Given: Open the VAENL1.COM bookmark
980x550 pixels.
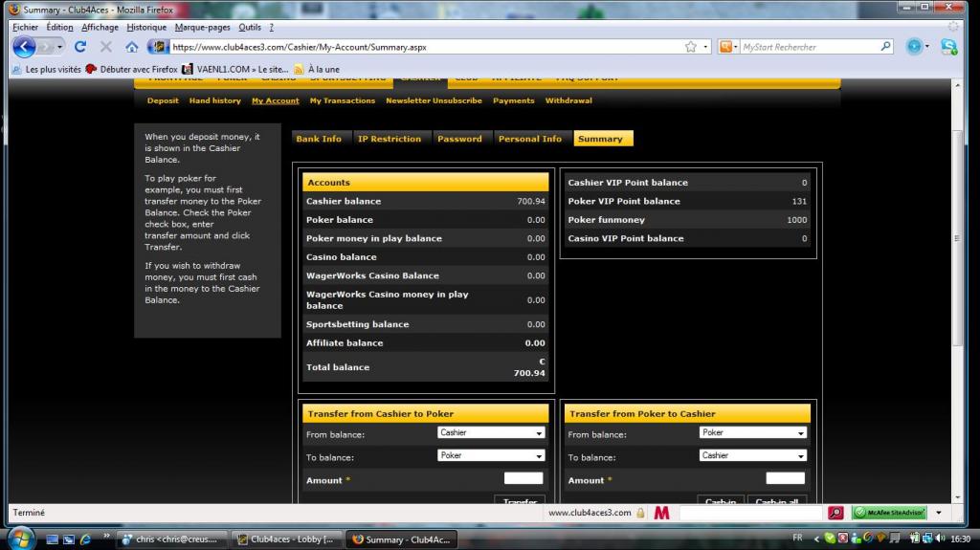Looking at the screenshot, I should 235,70.
